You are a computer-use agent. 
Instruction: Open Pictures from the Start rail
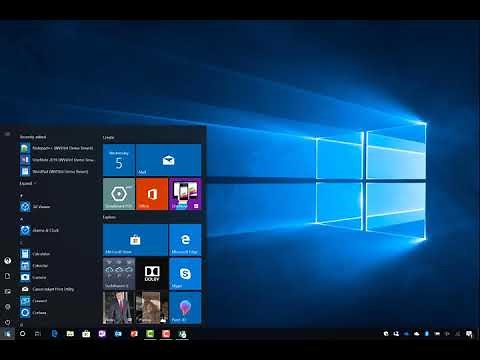(x=8, y=291)
